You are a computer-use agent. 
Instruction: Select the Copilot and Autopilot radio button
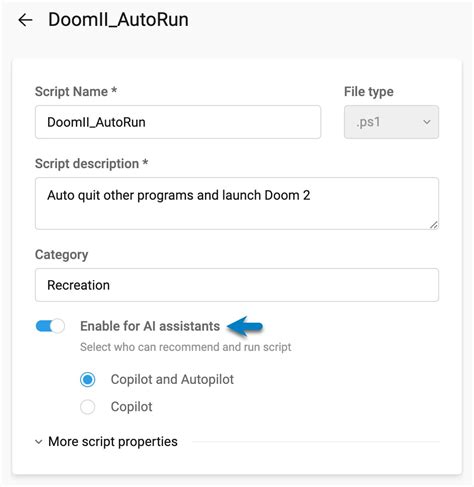(88, 379)
